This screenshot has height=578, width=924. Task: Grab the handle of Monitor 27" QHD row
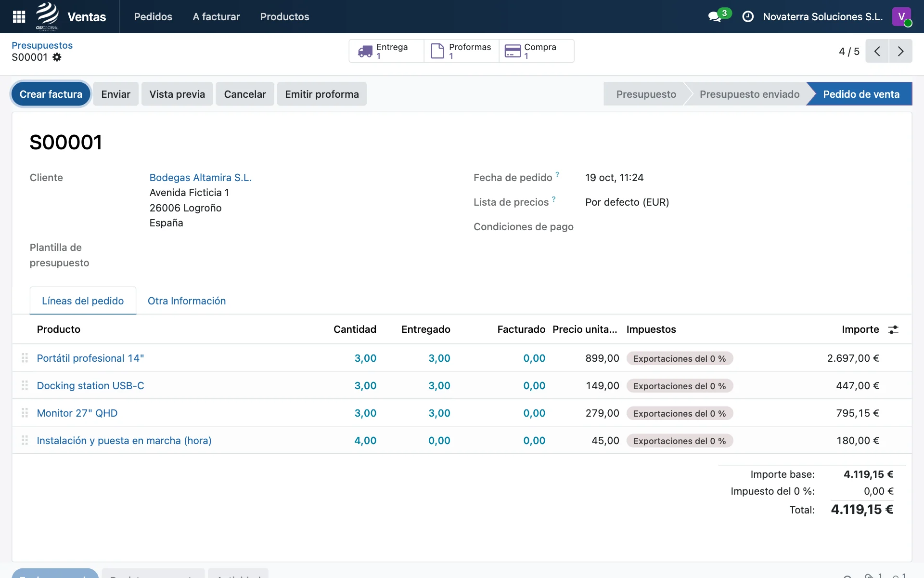click(x=25, y=413)
